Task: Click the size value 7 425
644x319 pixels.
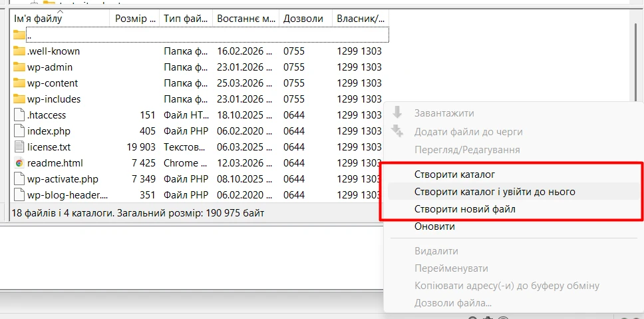Action: coord(144,163)
